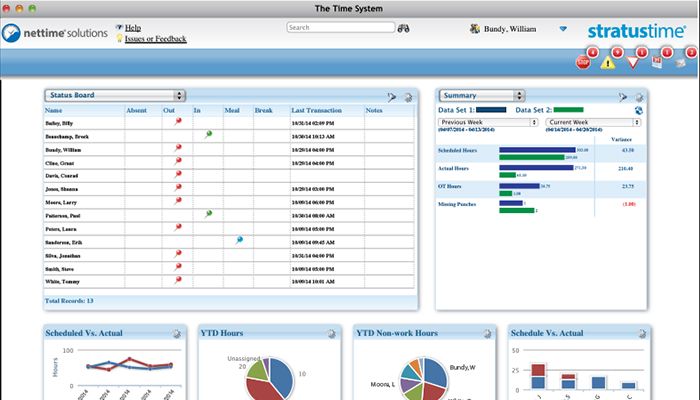
Task: Click the stratustime logo
Action: tap(637, 31)
